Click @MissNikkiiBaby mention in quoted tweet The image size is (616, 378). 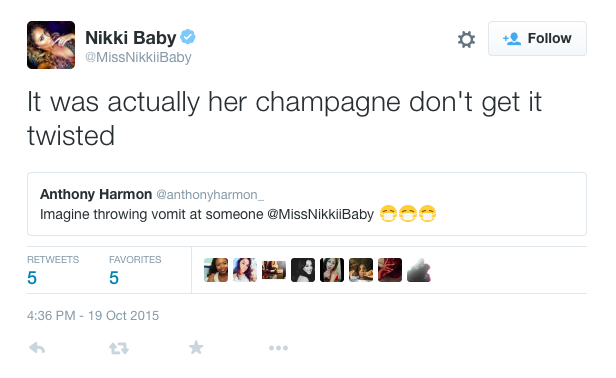[x=321, y=215]
